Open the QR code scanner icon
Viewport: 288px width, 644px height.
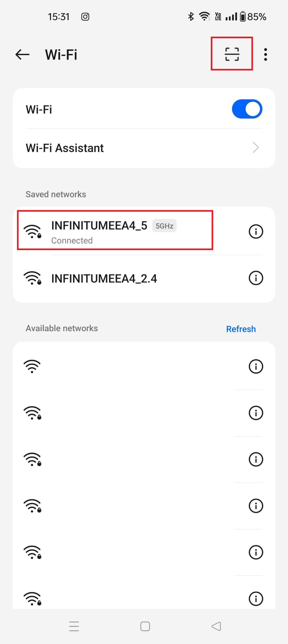click(232, 54)
